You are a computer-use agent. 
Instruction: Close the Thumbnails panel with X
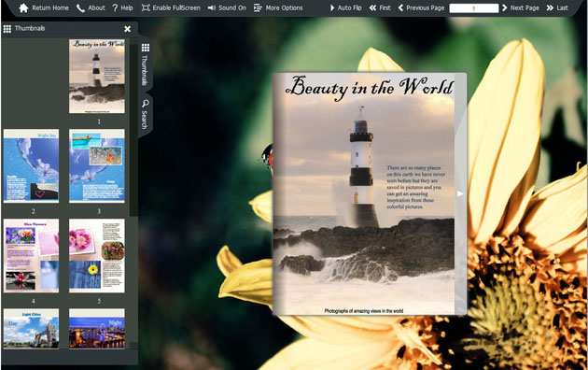click(128, 29)
